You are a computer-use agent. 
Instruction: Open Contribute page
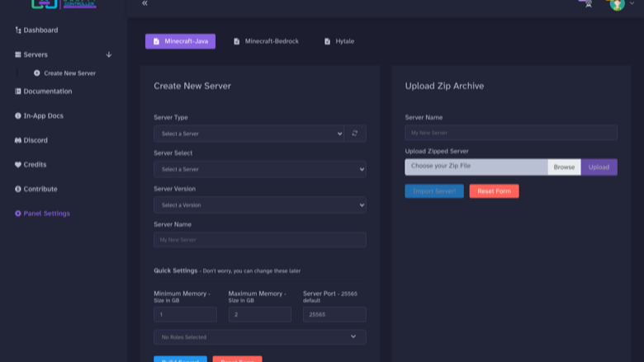pos(40,189)
